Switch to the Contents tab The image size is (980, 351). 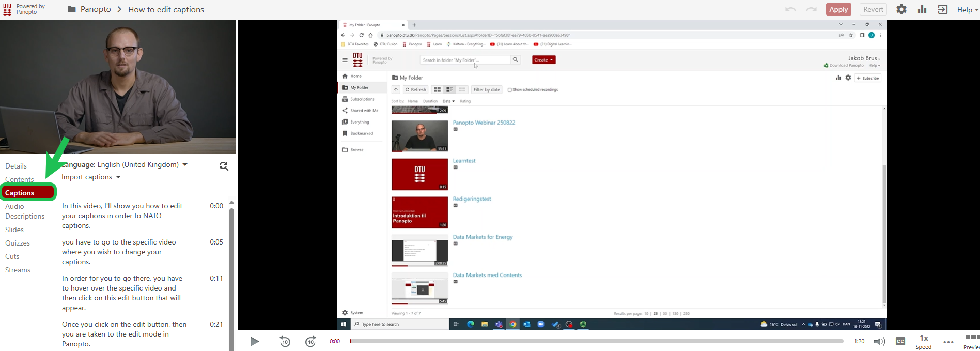point(19,179)
